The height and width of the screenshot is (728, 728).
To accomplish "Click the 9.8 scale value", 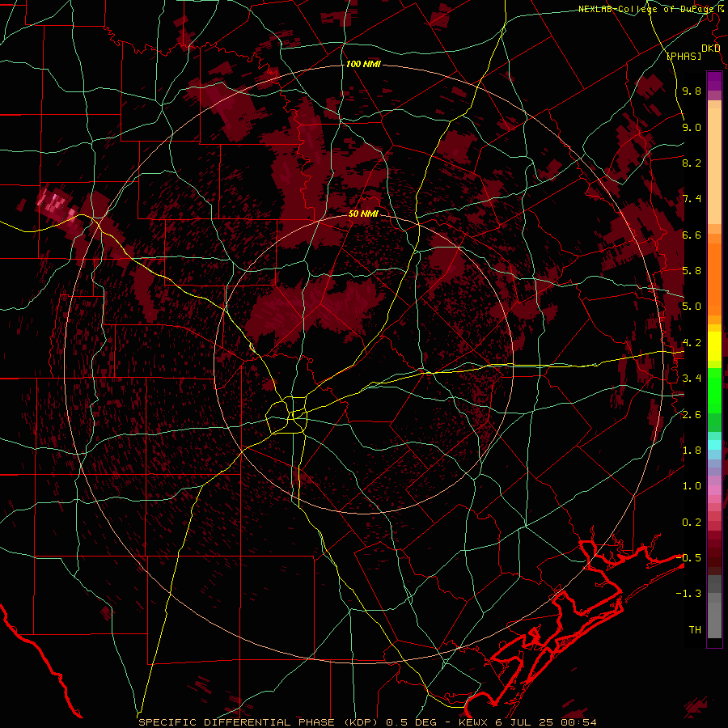I will (692, 91).
